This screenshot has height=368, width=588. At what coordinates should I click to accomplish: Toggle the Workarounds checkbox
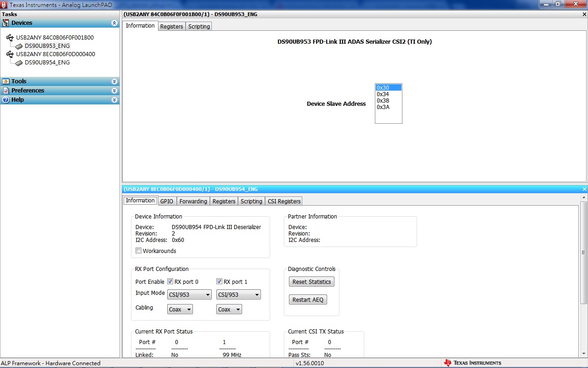coord(138,251)
